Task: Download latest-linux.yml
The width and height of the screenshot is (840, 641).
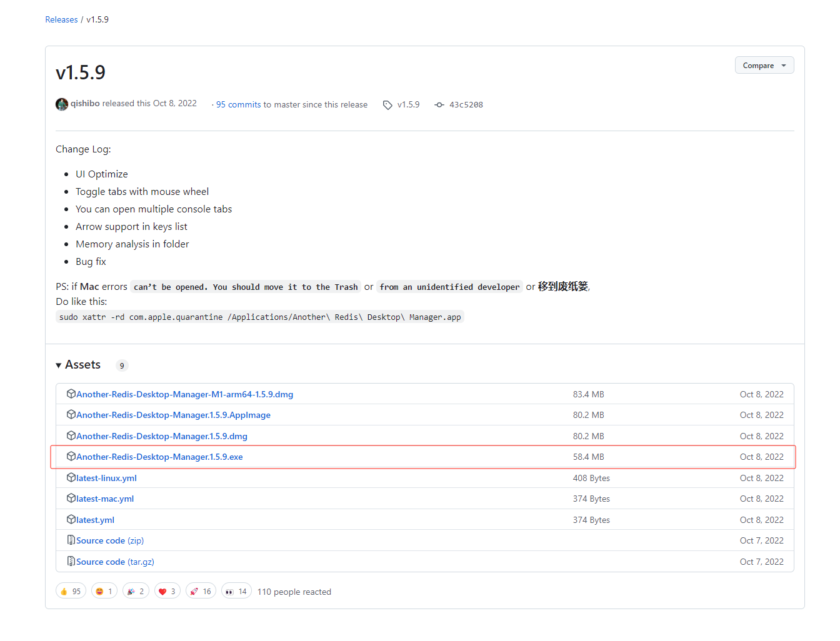Action: (106, 478)
